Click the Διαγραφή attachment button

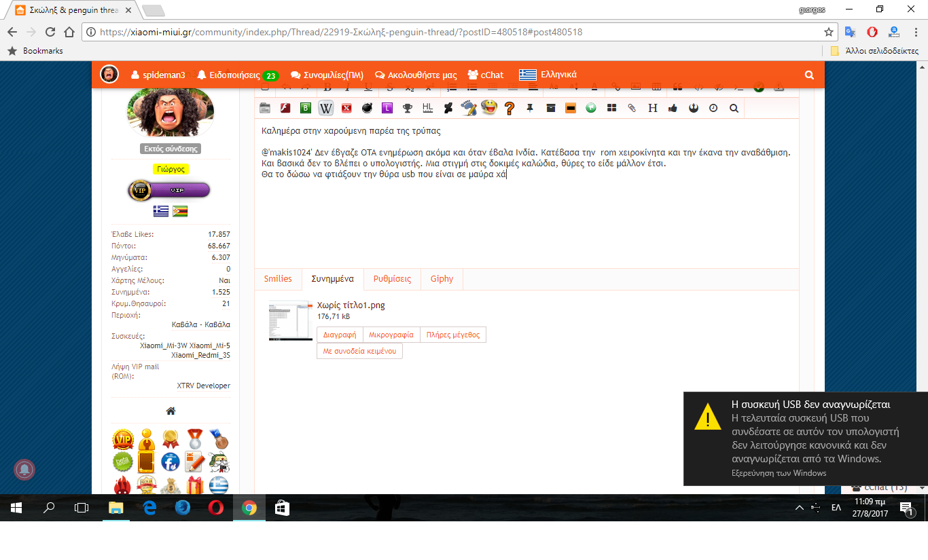click(x=340, y=335)
